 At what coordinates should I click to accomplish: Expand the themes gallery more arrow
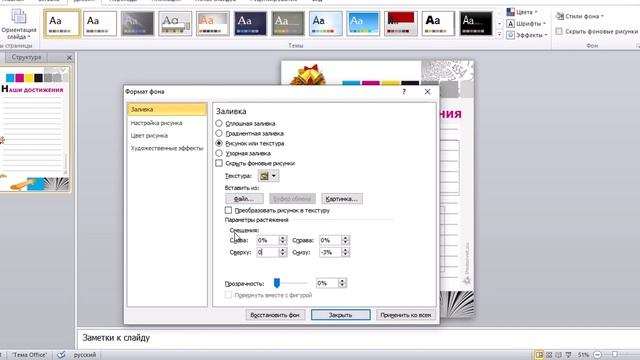499,34
